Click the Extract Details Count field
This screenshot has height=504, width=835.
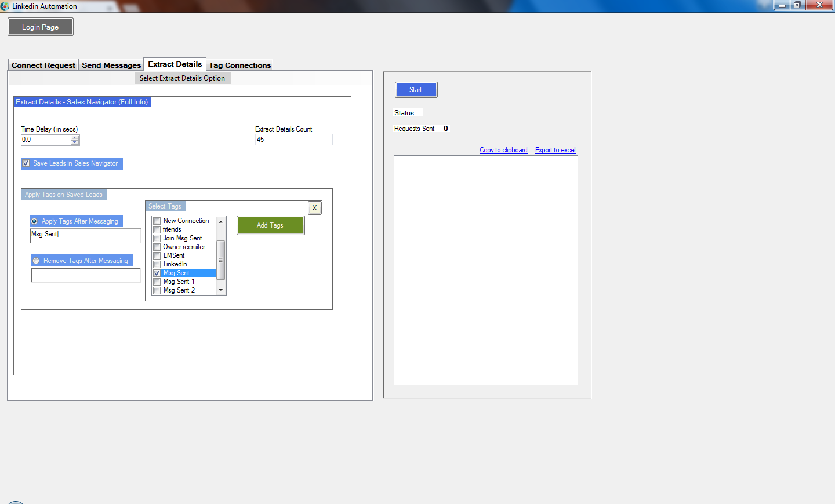coord(293,140)
